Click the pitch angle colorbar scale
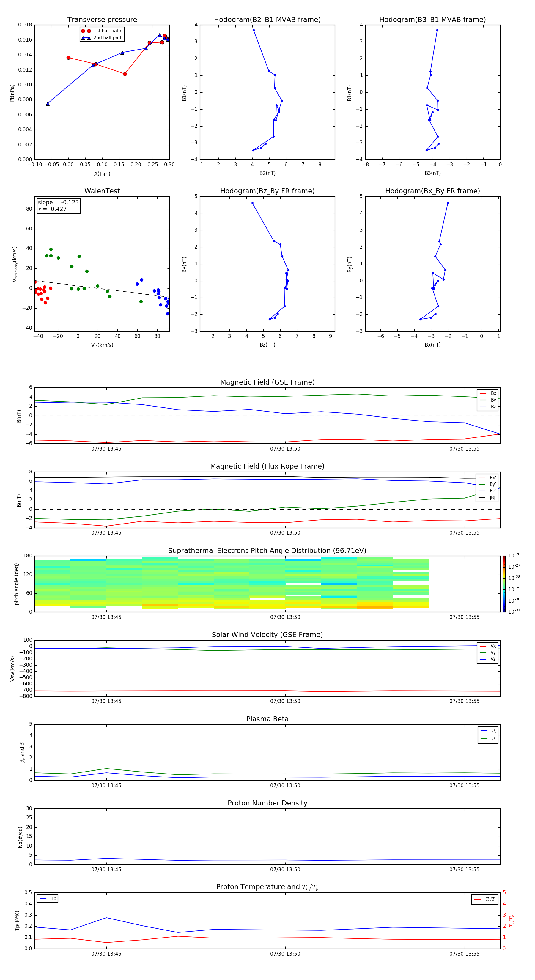Image resolution: width=535 pixels, height=980 pixels. [x=504, y=584]
